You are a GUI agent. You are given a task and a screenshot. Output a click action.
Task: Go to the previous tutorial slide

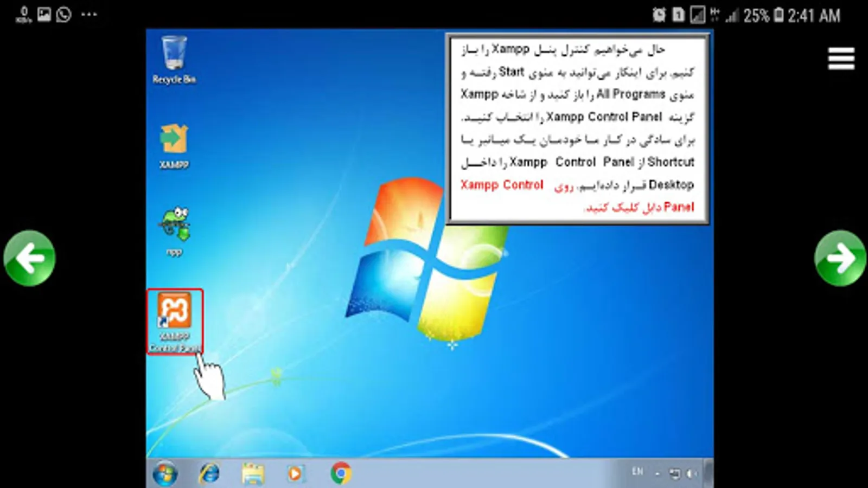[29, 258]
